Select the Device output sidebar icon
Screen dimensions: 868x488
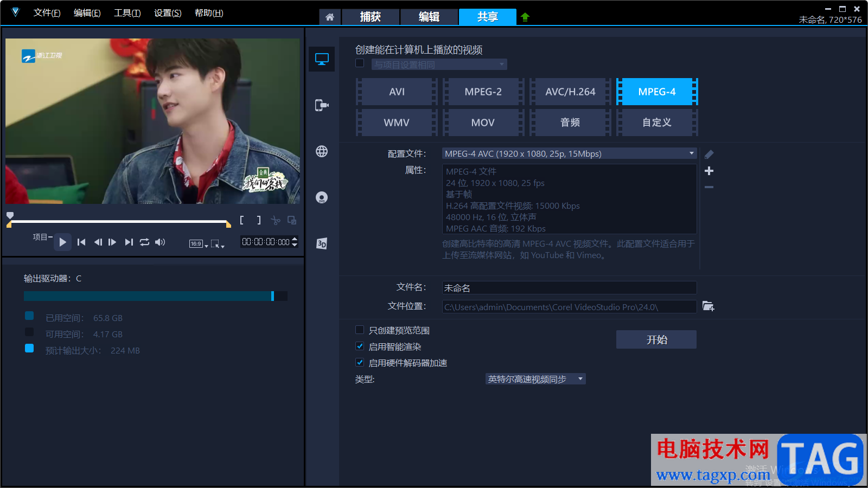[322, 105]
